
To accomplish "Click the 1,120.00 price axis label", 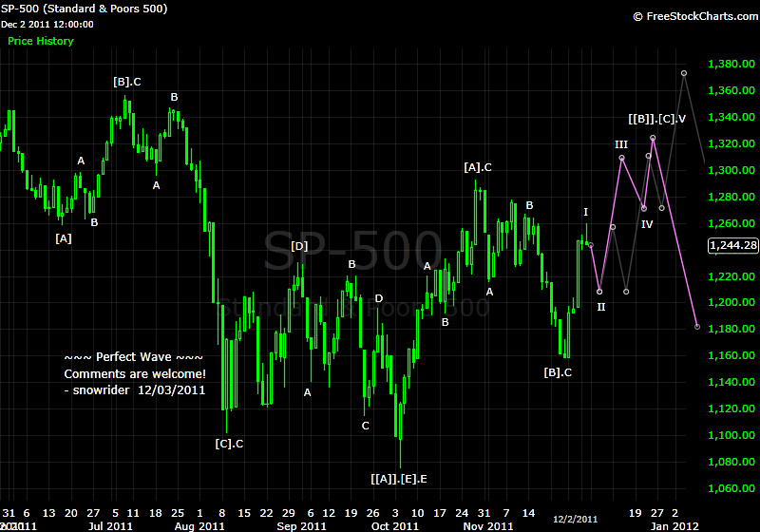I will coord(731,409).
